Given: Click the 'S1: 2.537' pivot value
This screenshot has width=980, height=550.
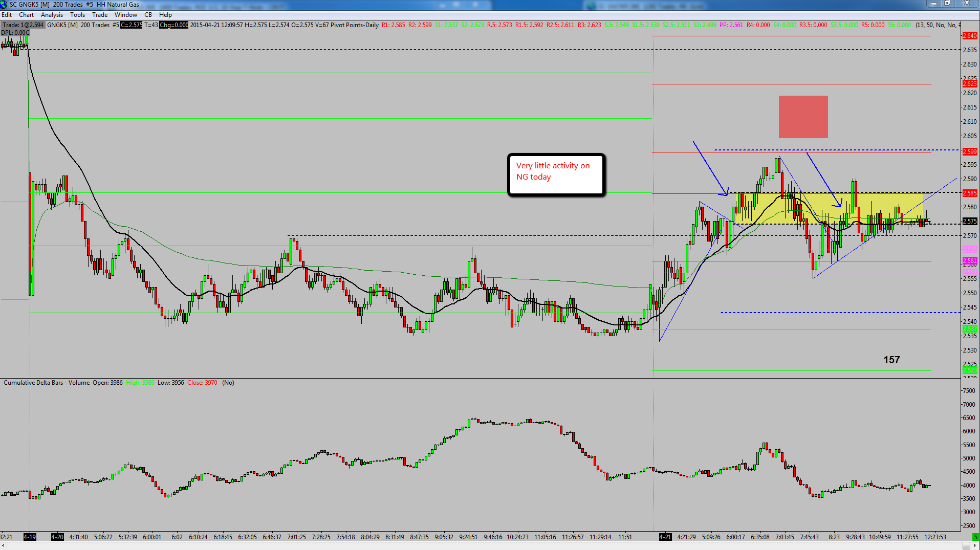Looking at the screenshot, I should coord(447,25).
